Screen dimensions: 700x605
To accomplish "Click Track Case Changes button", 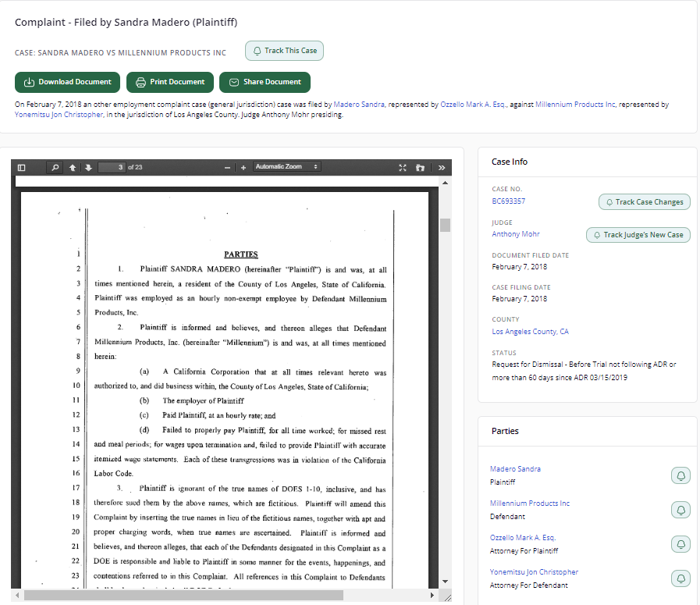I will tap(644, 202).
